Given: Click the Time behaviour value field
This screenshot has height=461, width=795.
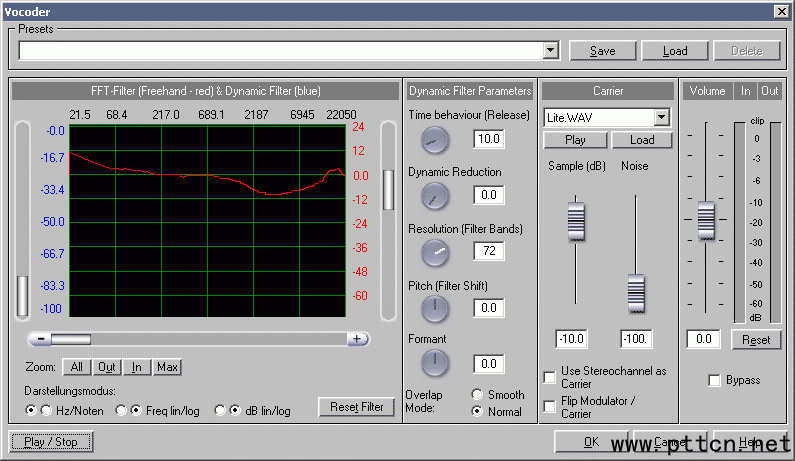Looking at the screenshot, I should point(489,139).
